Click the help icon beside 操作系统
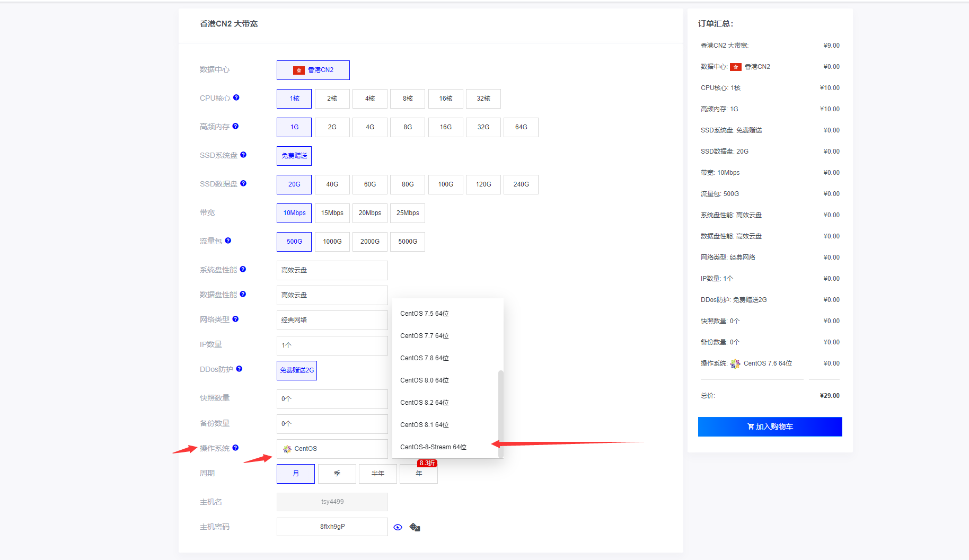Screen dimensions: 969x560 [235, 448]
